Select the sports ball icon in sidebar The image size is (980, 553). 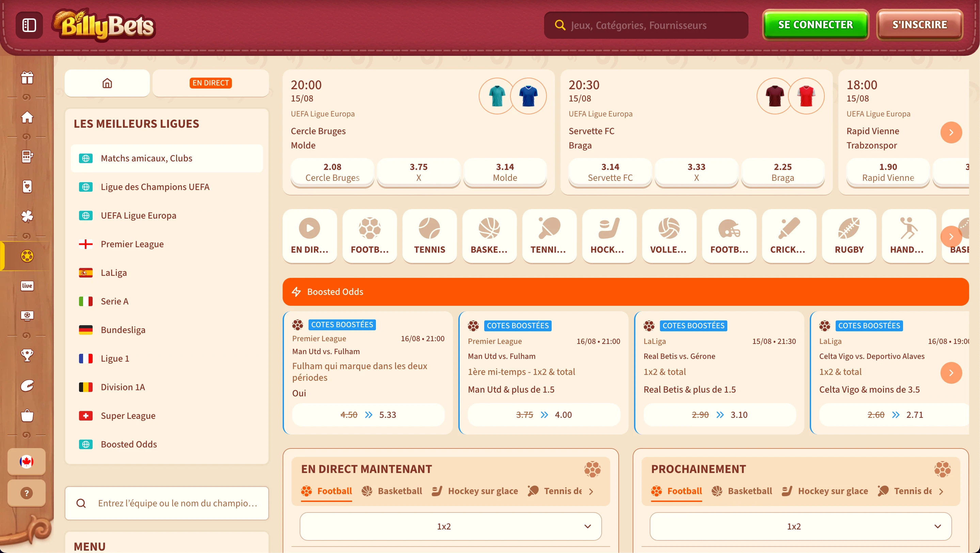[x=27, y=256]
